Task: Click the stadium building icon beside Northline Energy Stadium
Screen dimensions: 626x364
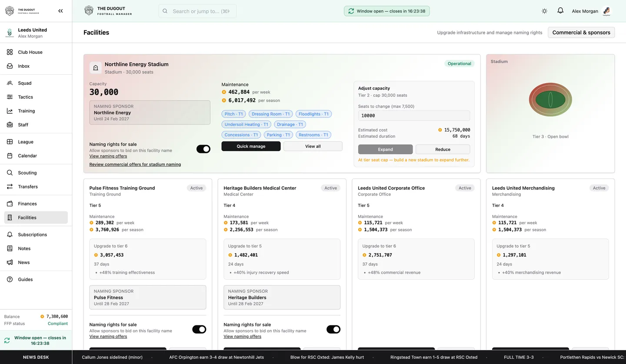Action: pyautogui.click(x=96, y=68)
